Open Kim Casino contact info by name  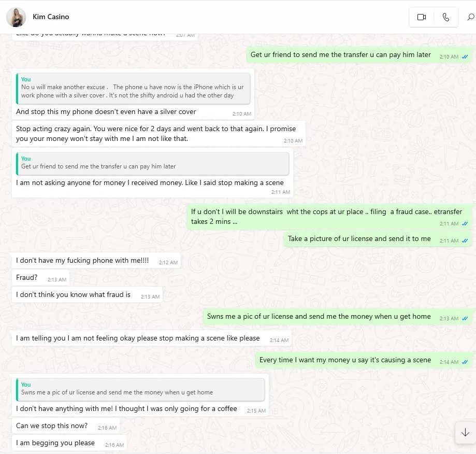[x=51, y=17]
